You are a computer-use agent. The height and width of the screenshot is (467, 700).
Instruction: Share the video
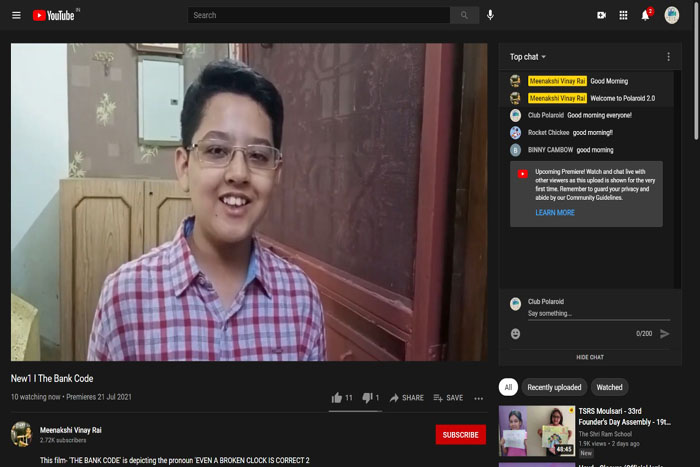pos(406,398)
